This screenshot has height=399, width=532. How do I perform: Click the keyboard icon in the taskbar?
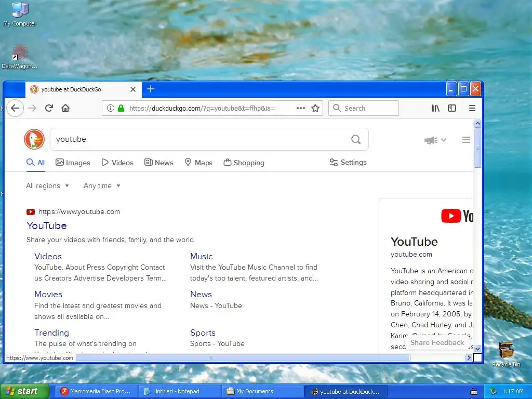pyautogui.click(x=474, y=392)
